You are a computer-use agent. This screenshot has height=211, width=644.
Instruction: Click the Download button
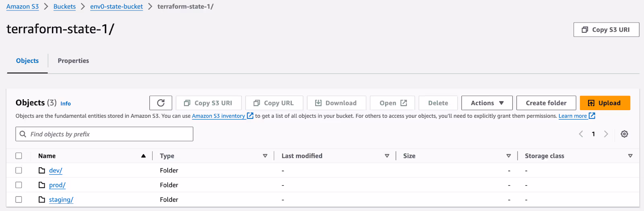pyautogui.click(x=336, y=103)
